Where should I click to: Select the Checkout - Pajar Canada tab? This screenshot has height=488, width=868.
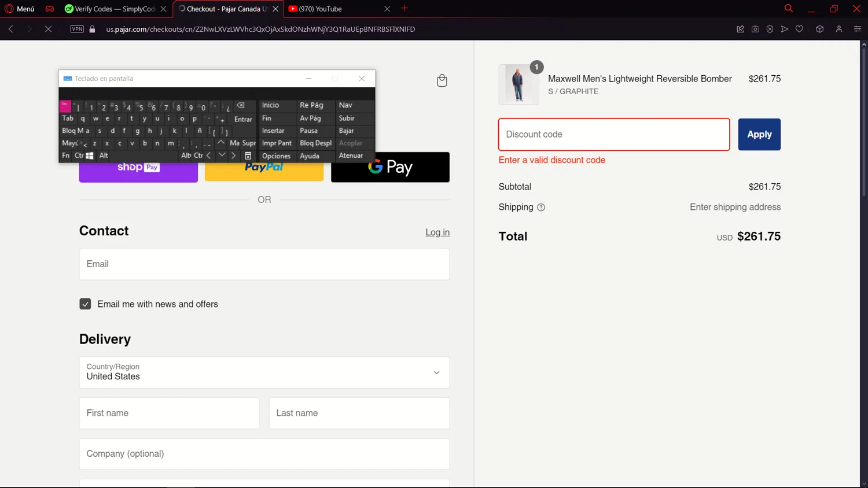tap(227, 9)
